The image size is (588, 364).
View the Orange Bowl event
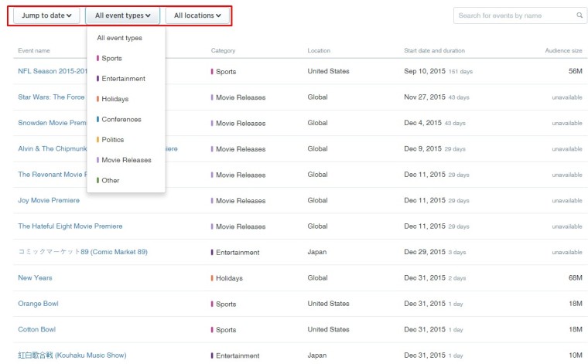point(38,304)
